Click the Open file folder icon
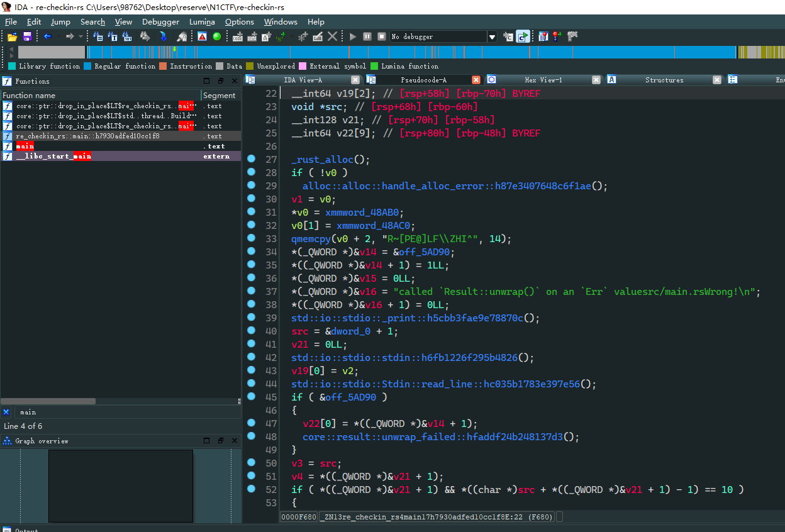The height and width of the screenshot is (532, 785). click(x=12, y=36)
